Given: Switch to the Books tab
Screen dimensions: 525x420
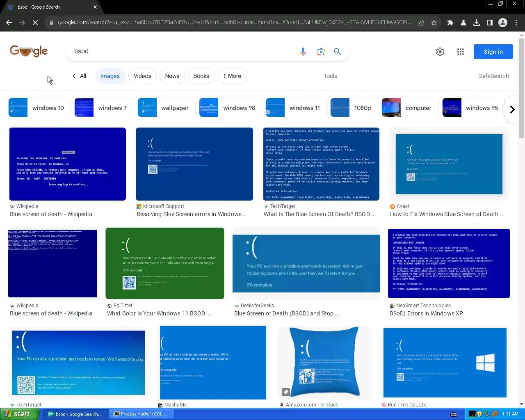Looking at the screenshot, I should click(x=201, y=76).
